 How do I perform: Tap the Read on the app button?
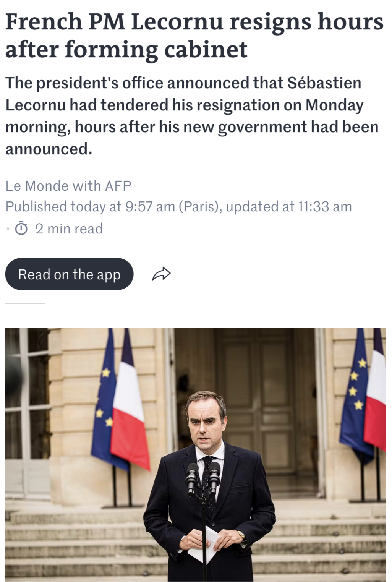coord(69,274)
